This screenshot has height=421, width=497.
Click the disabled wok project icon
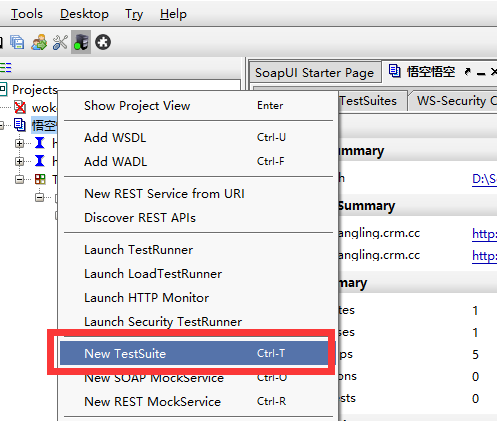tap(20, 107)
